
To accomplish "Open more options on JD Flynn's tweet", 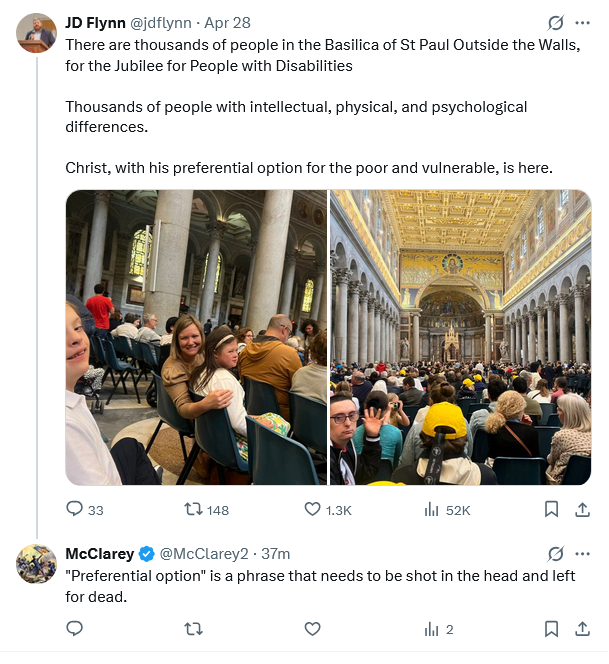I will (x=583, y=22).
